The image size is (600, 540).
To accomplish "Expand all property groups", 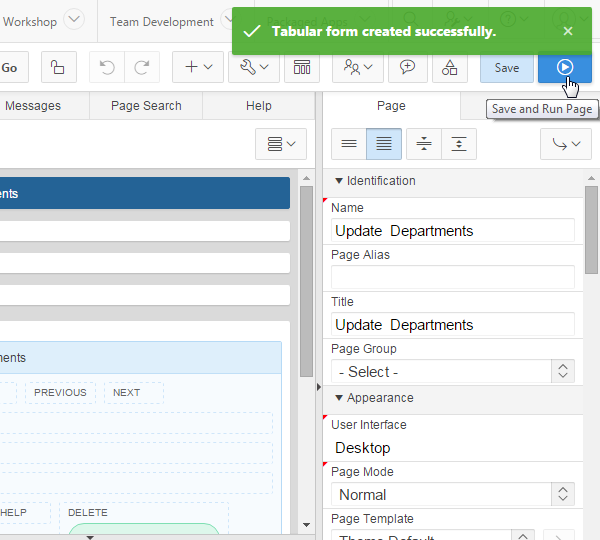I will coord(459,144).
